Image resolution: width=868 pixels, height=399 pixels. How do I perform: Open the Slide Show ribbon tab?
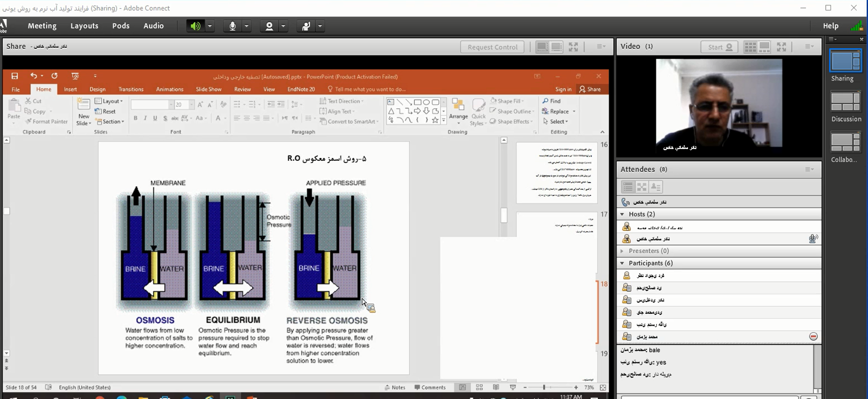pyautogui.click(x=209, y=89)
